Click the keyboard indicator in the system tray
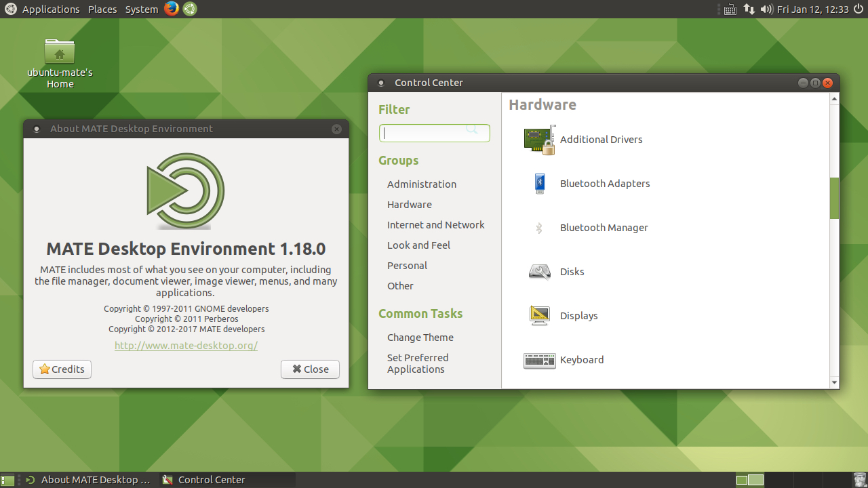Screen dimensions: 868x488 click(730, 9)
